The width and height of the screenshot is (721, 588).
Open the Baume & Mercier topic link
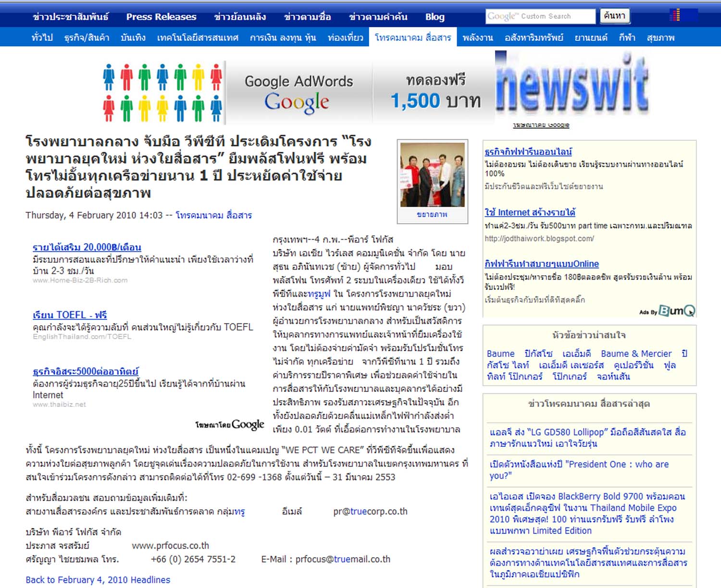[x=636, y=354]
